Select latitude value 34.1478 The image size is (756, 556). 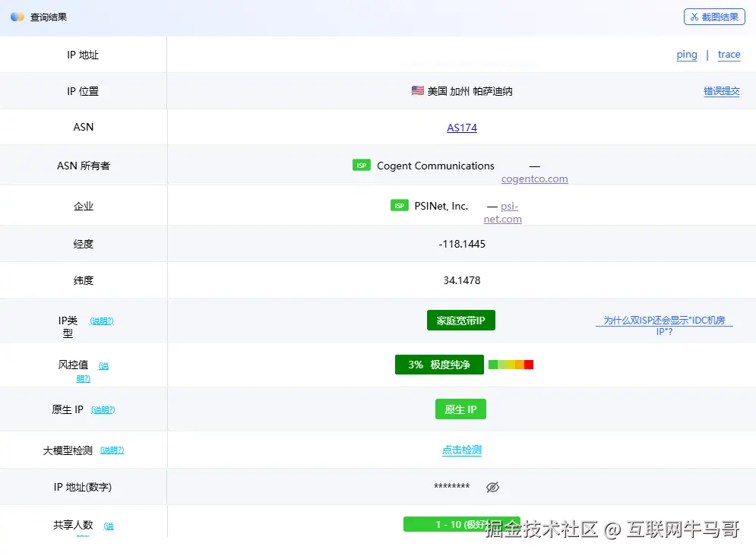click(x=462, y=280)
